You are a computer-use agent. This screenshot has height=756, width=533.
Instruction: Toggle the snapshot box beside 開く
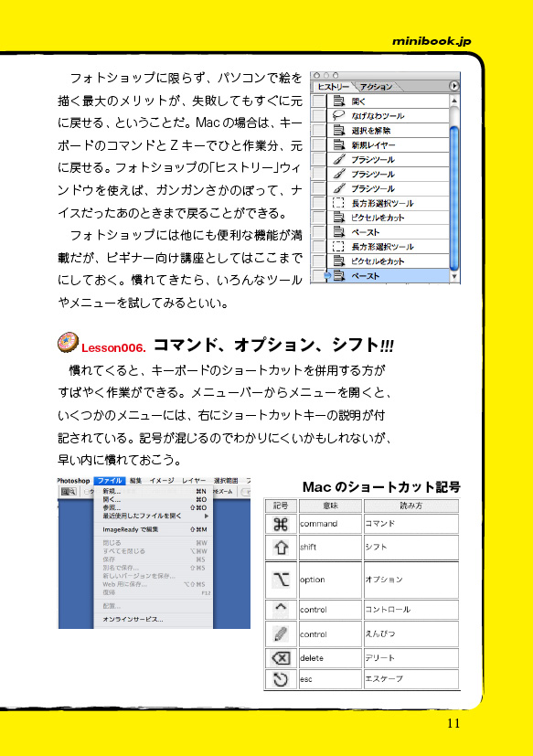pyautogui.click(x=318, y=101)
